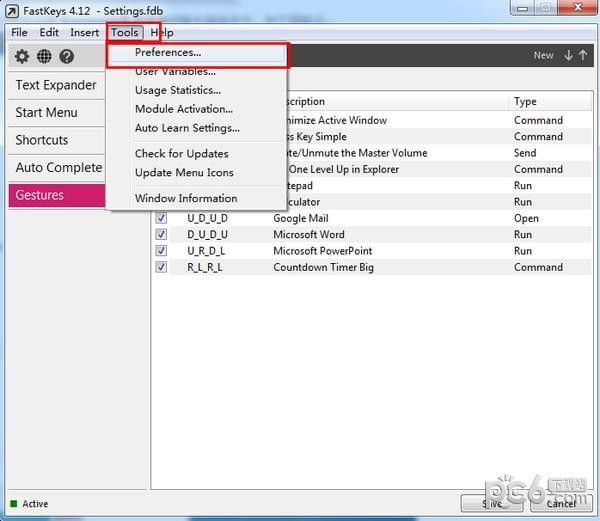Switch to the Text Expander tab
600x521 pixels.
[56, 85]
